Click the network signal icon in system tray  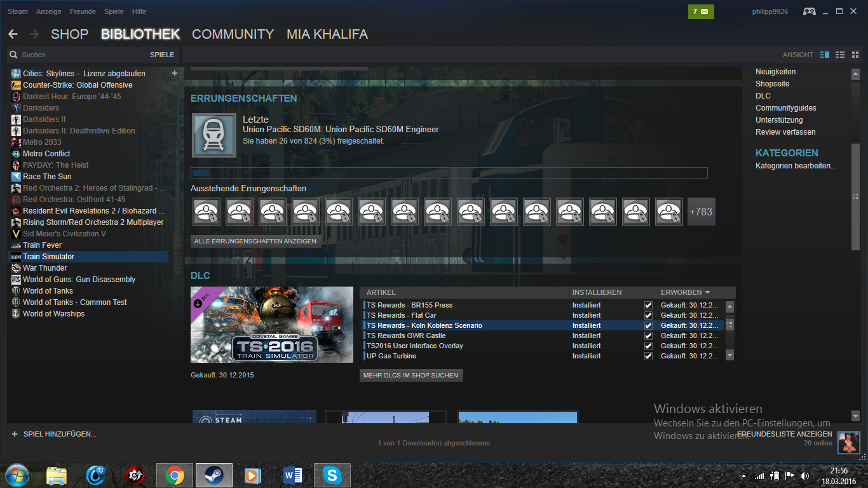click(x=759, y=475)
